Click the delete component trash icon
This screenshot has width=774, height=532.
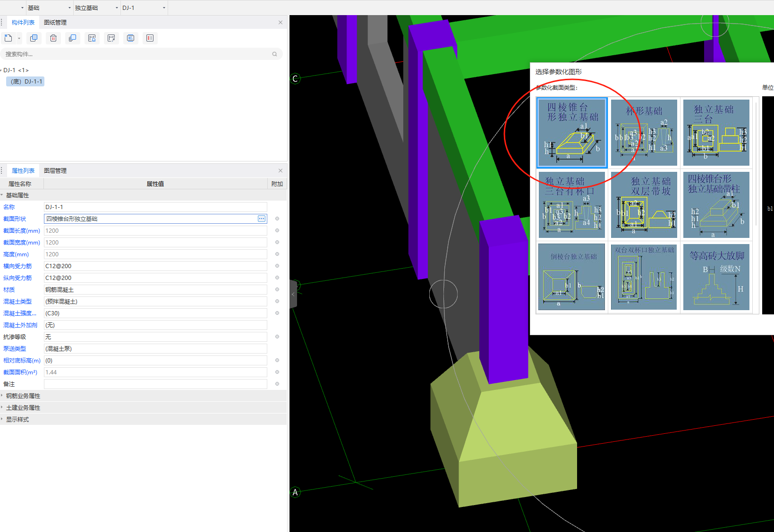tap(53, 38)
